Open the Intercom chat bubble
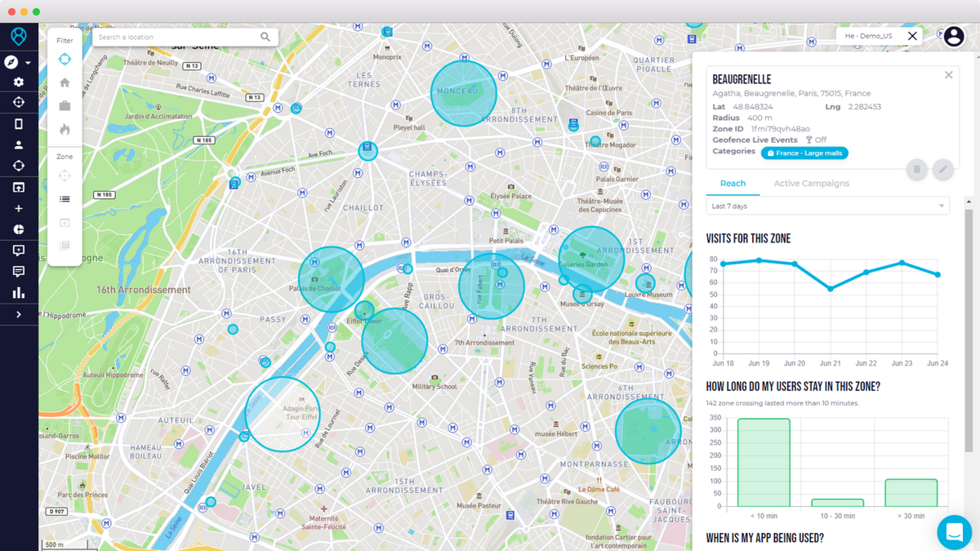The width and height of the screenshot is (980, 551). 954,532
